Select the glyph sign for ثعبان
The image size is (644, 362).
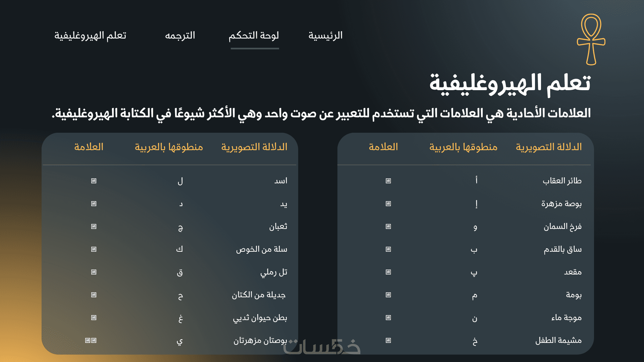tap(94, 227)
